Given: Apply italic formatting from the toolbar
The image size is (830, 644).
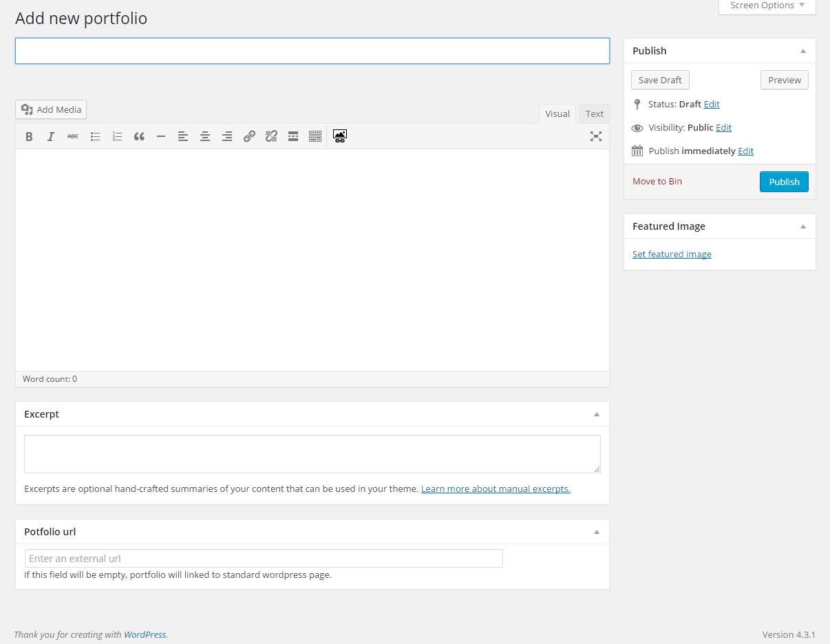Looking at the screenshot, I should [51, 136].
